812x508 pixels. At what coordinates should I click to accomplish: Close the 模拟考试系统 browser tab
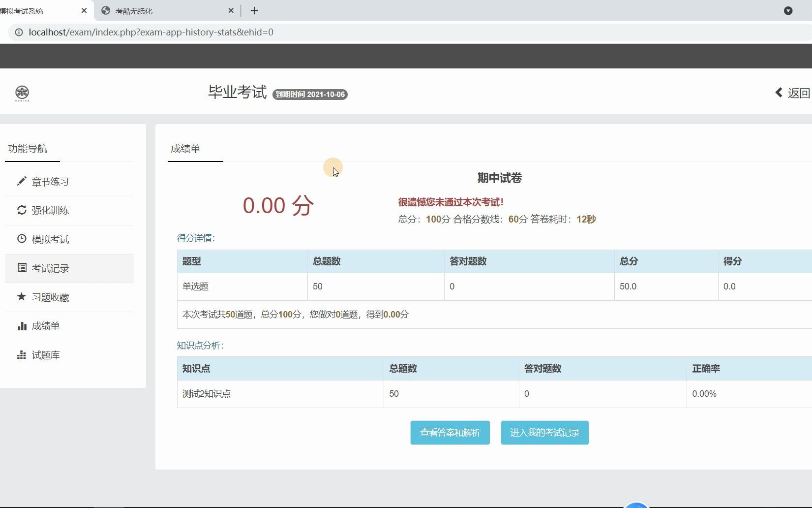tap(84, 10)
